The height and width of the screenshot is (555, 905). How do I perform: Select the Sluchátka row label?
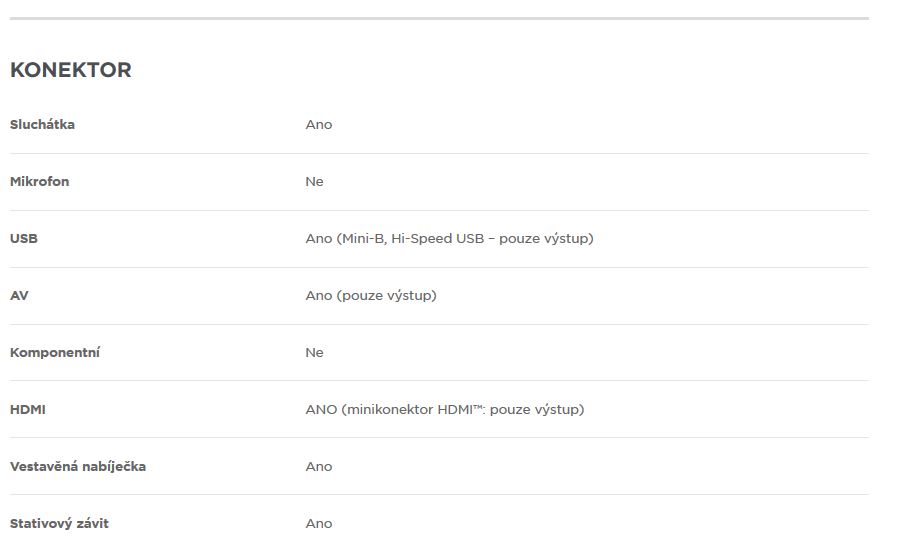(42, 124)
